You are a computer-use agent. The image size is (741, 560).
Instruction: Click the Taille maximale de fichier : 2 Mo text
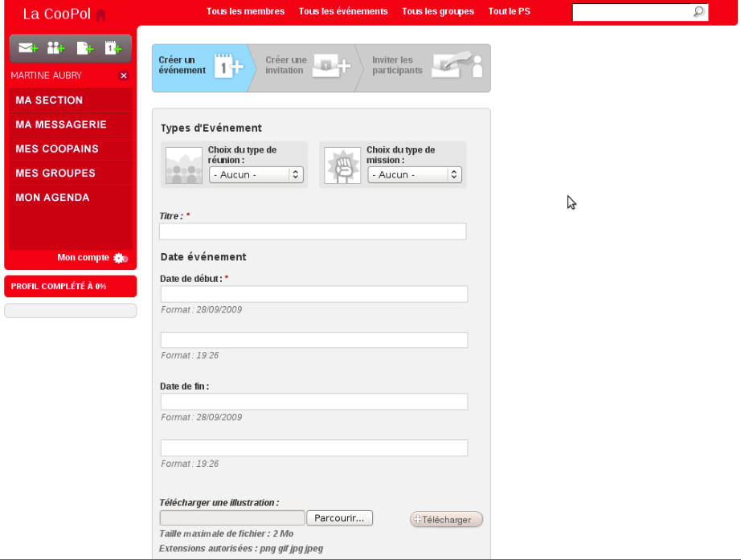tap(227, 533)
